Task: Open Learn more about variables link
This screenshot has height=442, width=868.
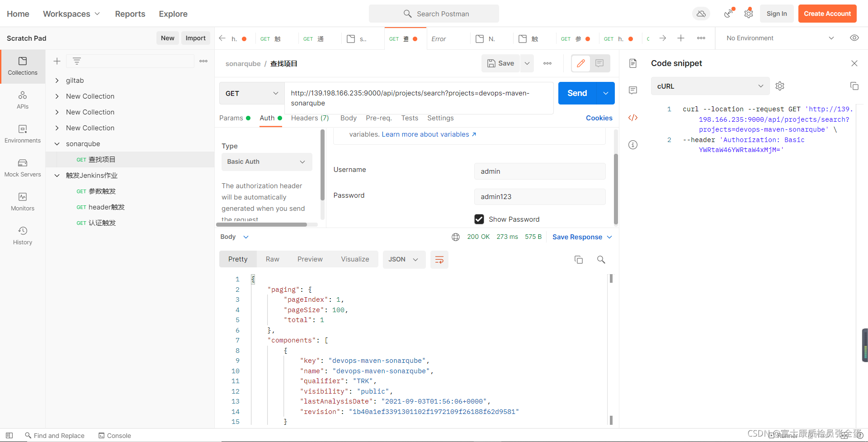Action: (x=429, y=134)
